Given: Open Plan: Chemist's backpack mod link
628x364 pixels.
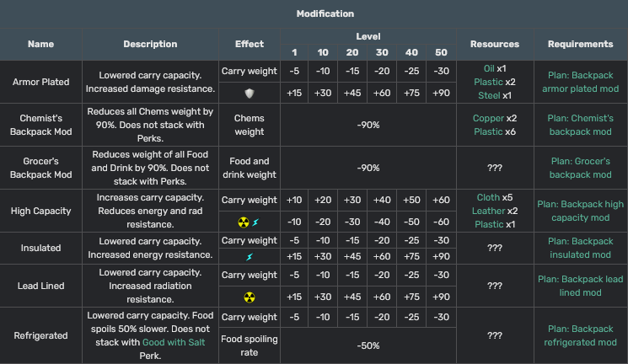Looking at the screenshot, I should [580, 125].
